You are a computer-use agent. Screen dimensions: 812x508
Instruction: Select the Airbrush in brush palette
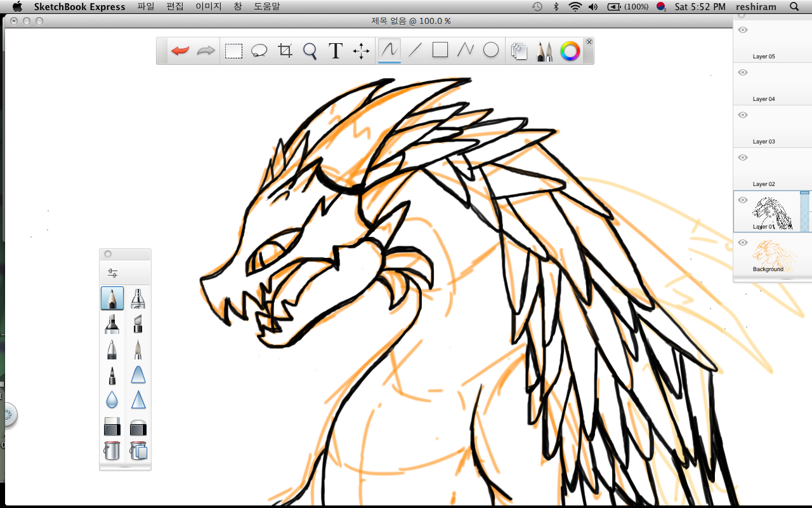(x=138, y=298)
